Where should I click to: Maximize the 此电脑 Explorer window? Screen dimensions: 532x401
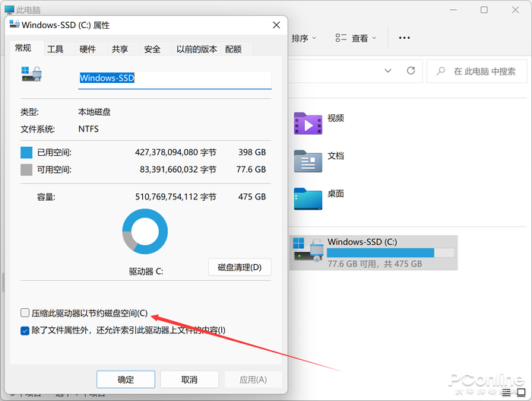484,10
